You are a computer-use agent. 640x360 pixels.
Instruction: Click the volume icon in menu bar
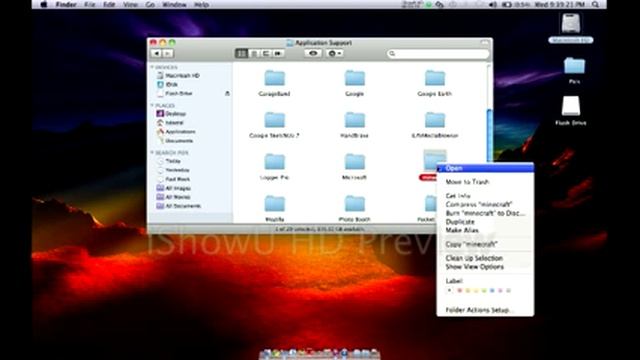click(x=493, y=4)
